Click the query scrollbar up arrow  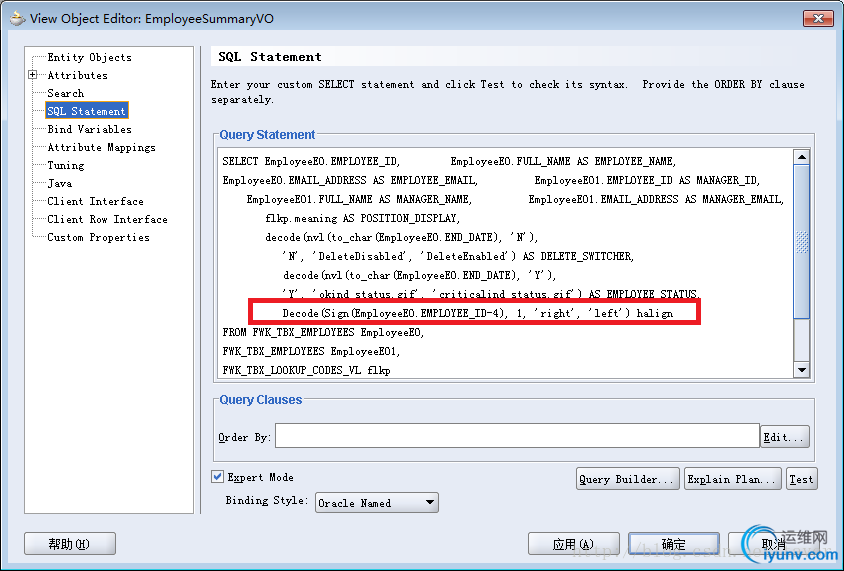[x=801, y=157]
